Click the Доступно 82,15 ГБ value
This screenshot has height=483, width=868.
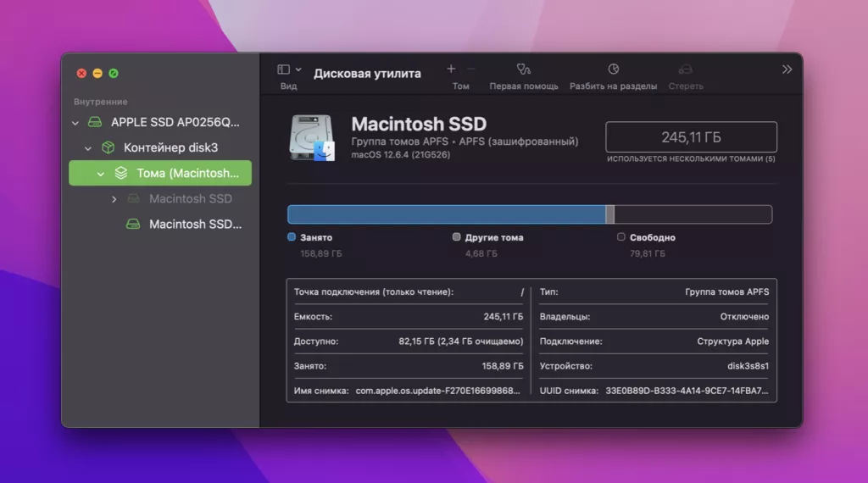pyautogui.click(x=460, y=341)
